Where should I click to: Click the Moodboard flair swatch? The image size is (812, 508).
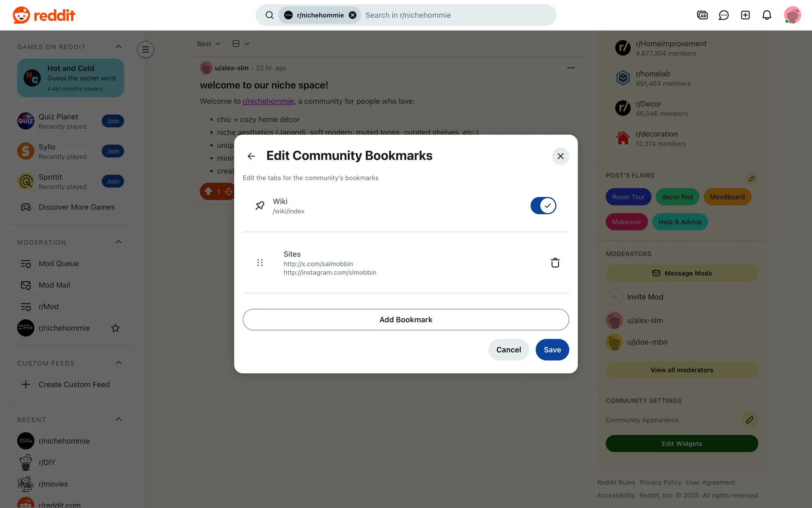tap(727, 197)
